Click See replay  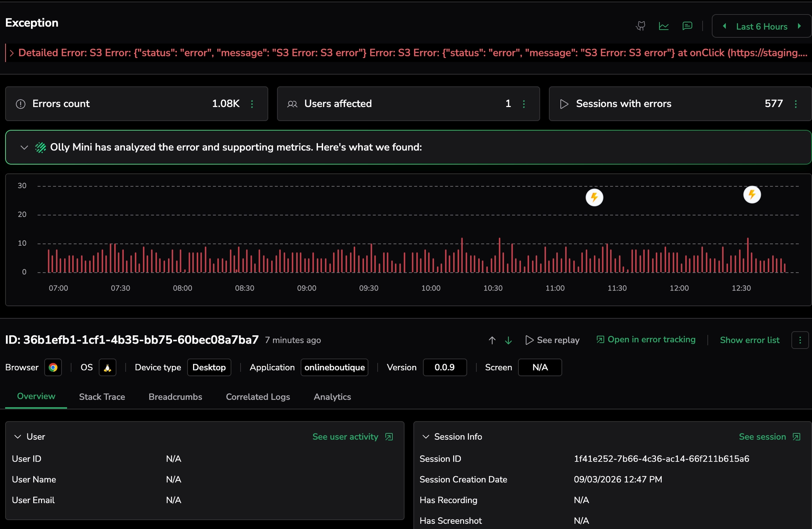click(552, 340)
